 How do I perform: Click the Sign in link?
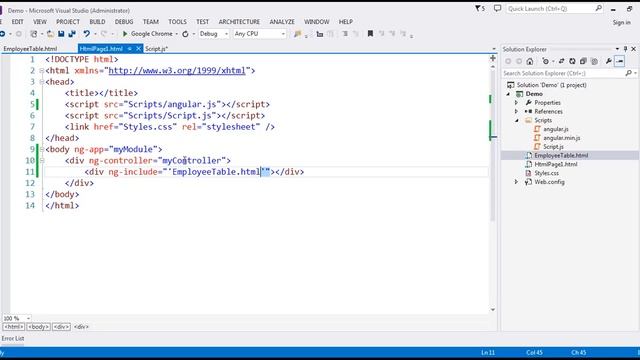(621, 22)
